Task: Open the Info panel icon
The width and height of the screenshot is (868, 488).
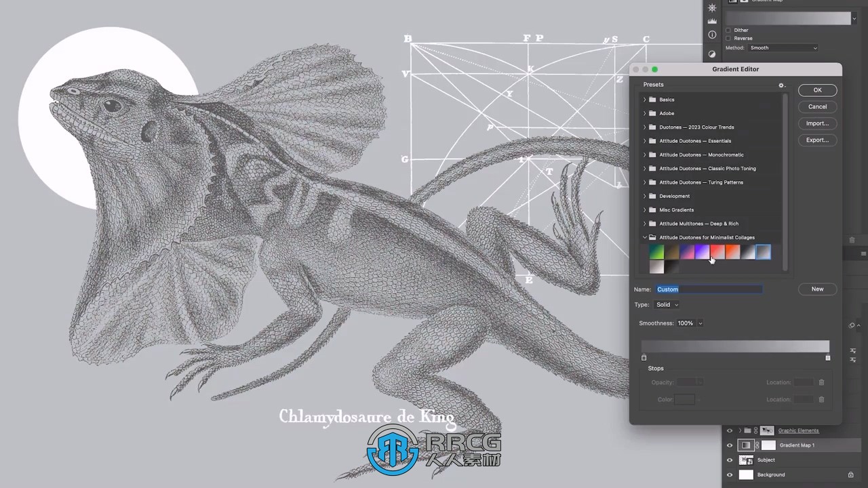Action: (x=712, y=35)
